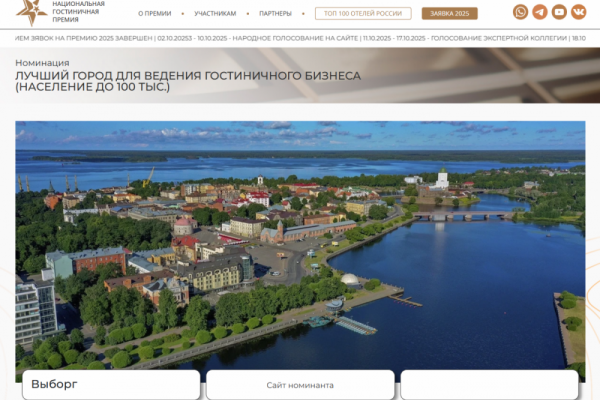Open the YouTube social icon
The width and height of the screenshot is (600, 400).
(559, 12)
